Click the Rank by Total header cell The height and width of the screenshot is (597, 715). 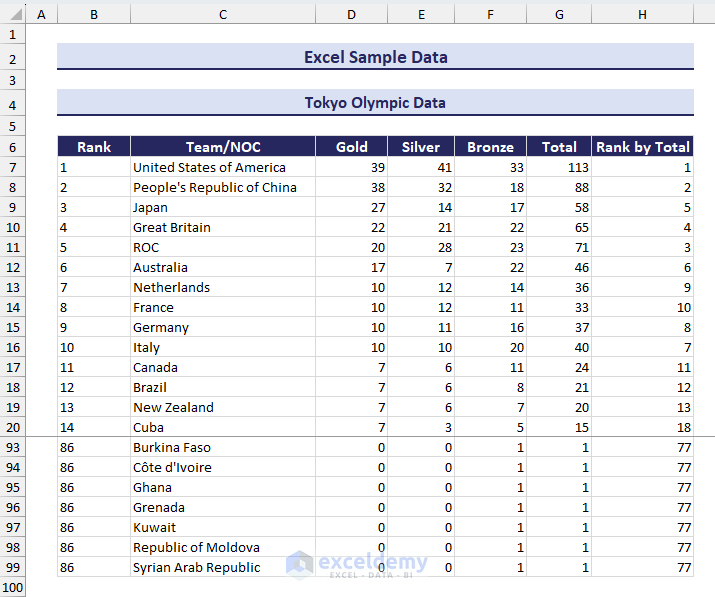(x=642, y=147)
